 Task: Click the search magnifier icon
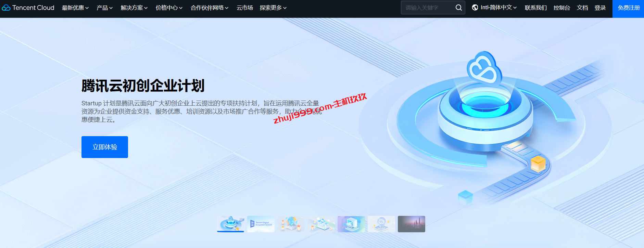point(458,8)
